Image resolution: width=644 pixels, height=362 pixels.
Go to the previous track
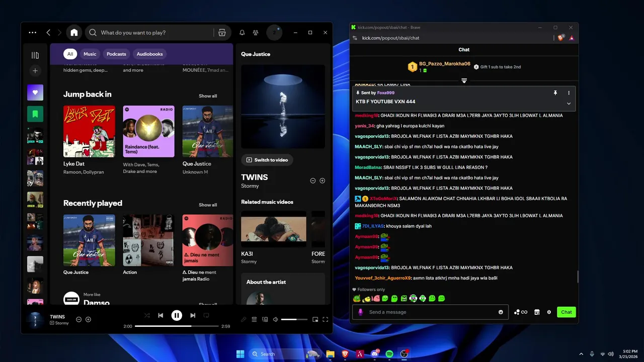click(x=160, y=316)
